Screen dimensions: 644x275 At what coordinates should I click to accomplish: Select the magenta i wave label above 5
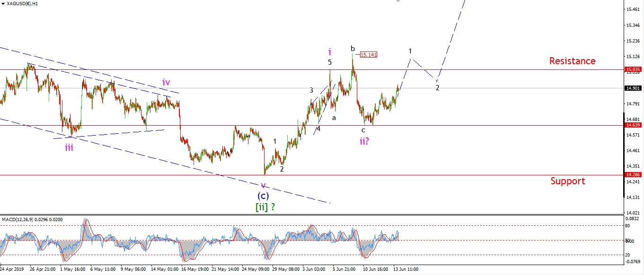pyautogui.click(x=330, y=51)
